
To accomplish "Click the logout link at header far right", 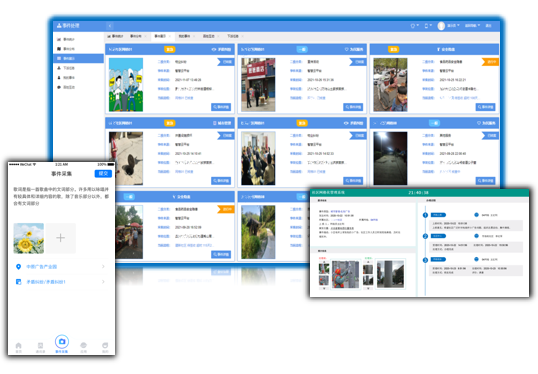I will click(489, 26).
